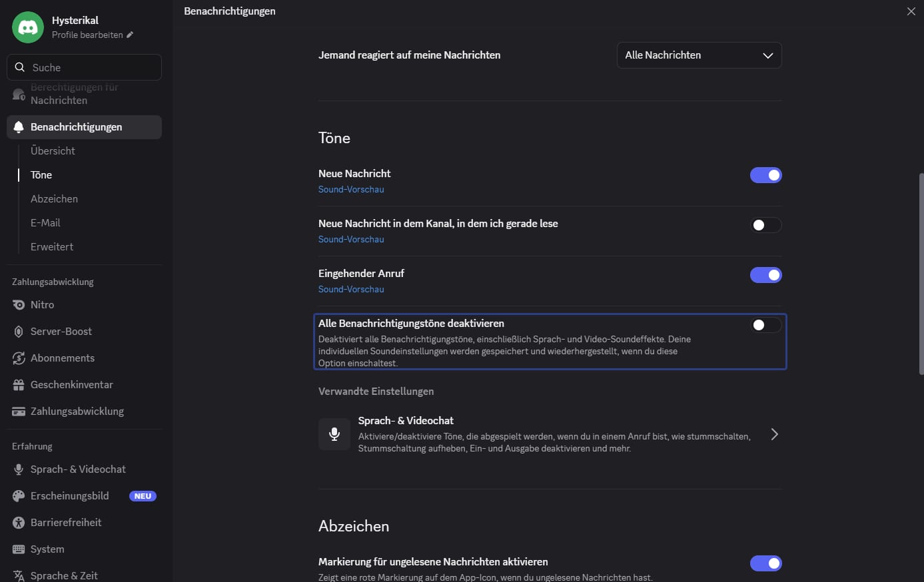Go to Abzeichen submenu item
The image size is (924, 582).
[x=54, y=199]
